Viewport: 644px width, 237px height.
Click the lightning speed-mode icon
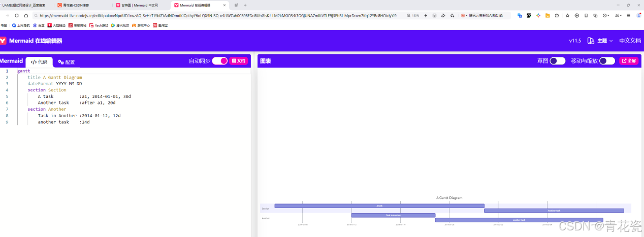click(426, 15)
